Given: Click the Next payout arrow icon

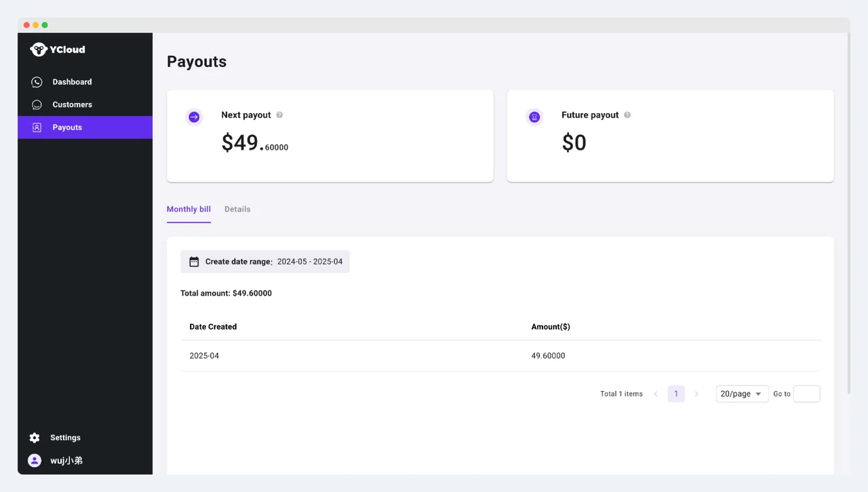Looking at the screenshot, I should [x=194, y=117].
